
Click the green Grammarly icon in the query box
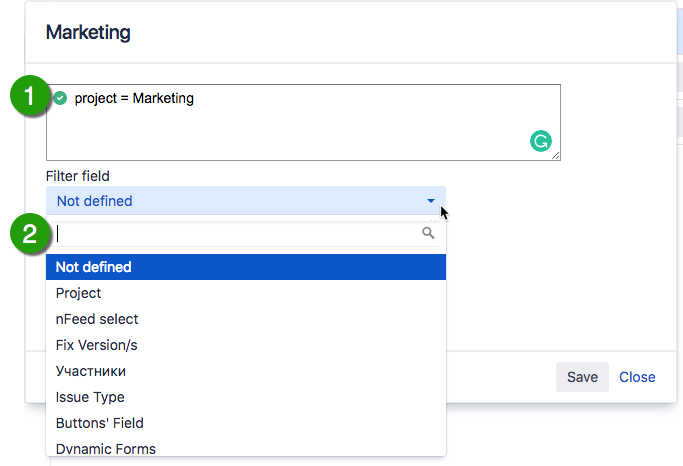coord(540,141)
